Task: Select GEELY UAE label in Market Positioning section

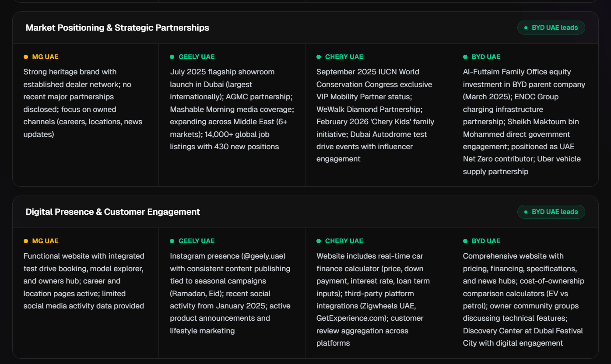Action: pyautogui.click(x=197, y=57)
